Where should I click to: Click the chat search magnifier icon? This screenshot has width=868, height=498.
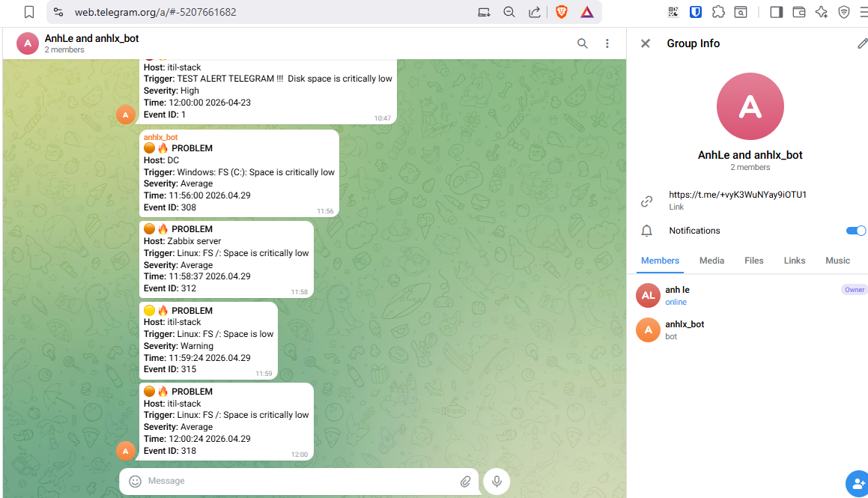click(582, 43)
